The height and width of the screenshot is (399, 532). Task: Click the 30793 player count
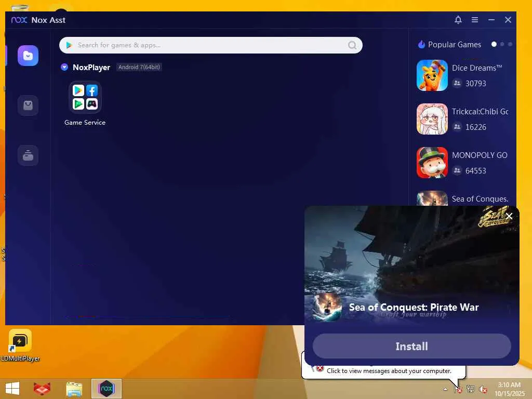476,84
